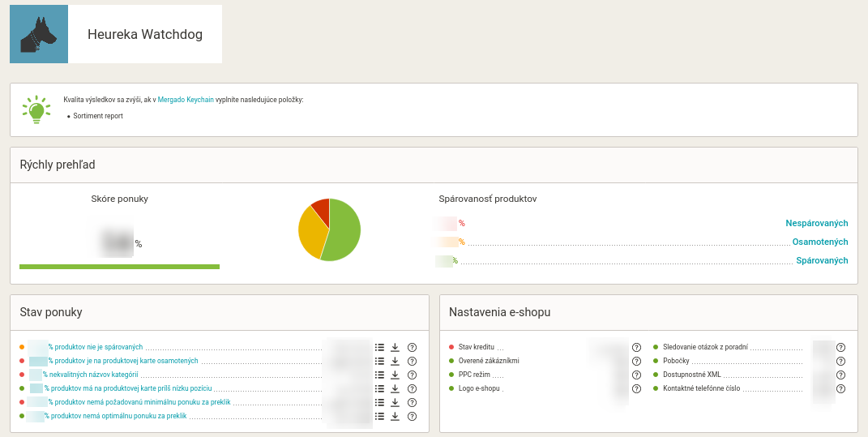
Task: Open 'produktov je na produktovej karte osamotených' link
Action: tap(123, 361)
